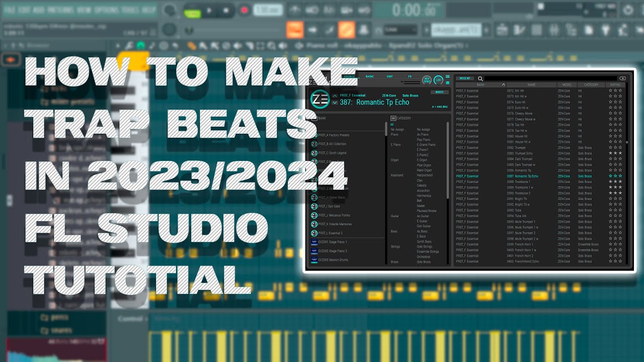Adjust the REV SEND knob
The height and width of the screenshot is (362, 644).
[427, 79]
